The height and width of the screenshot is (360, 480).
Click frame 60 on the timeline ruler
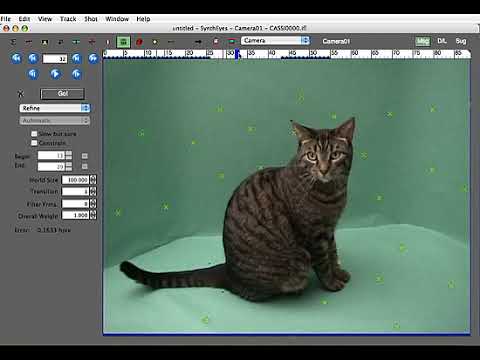pyautogui.click(x=355, y=53)
